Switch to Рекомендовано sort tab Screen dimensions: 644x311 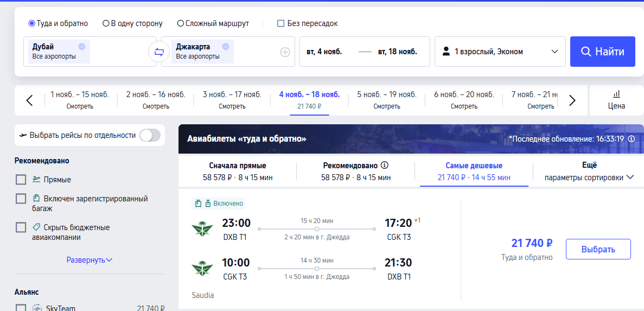356,172
